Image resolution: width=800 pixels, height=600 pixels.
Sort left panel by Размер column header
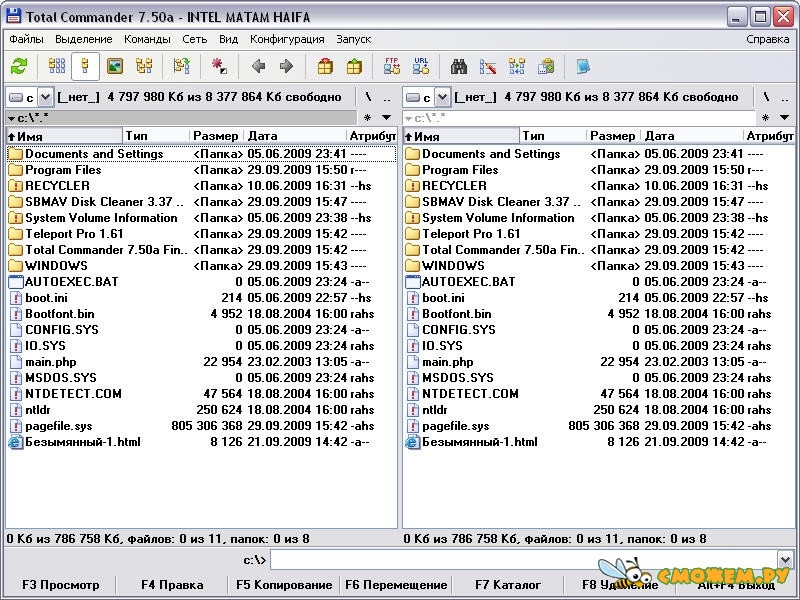tap(216, 136)
